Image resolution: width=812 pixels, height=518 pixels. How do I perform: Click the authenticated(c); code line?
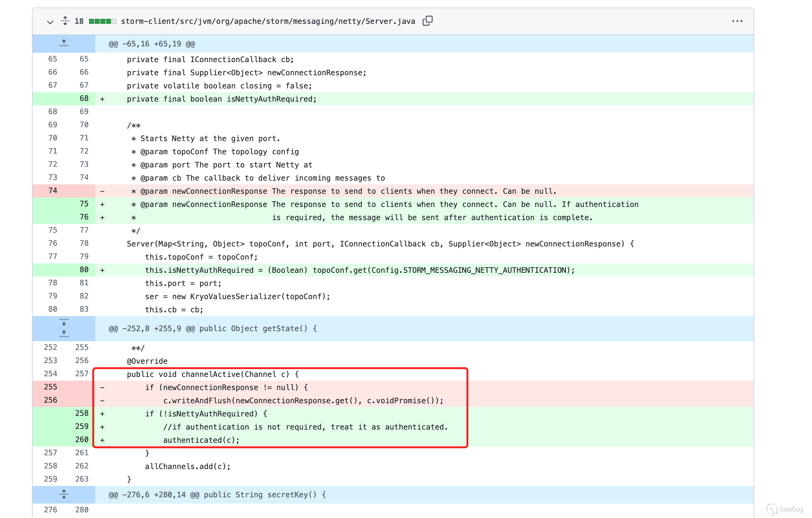pyautogui.click(x=201, y=440)
